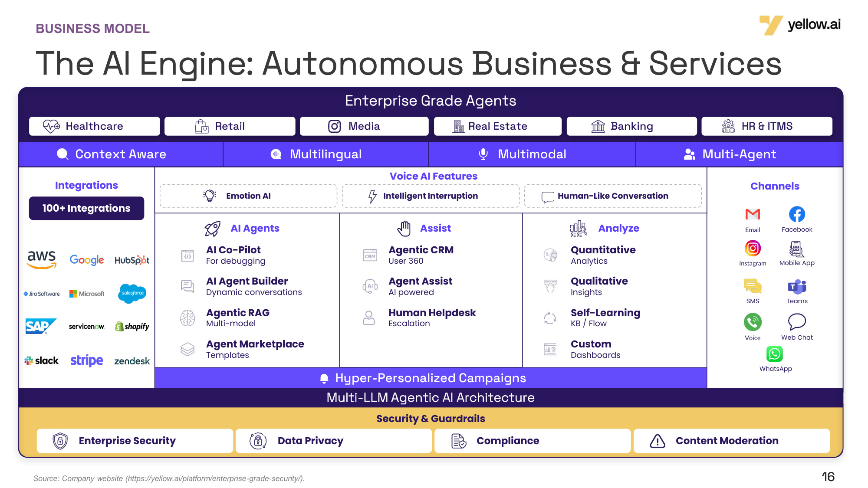Screen dimensions: 868x488
Task: Select the Banking industry box
Action: click(x=632, y=126)
